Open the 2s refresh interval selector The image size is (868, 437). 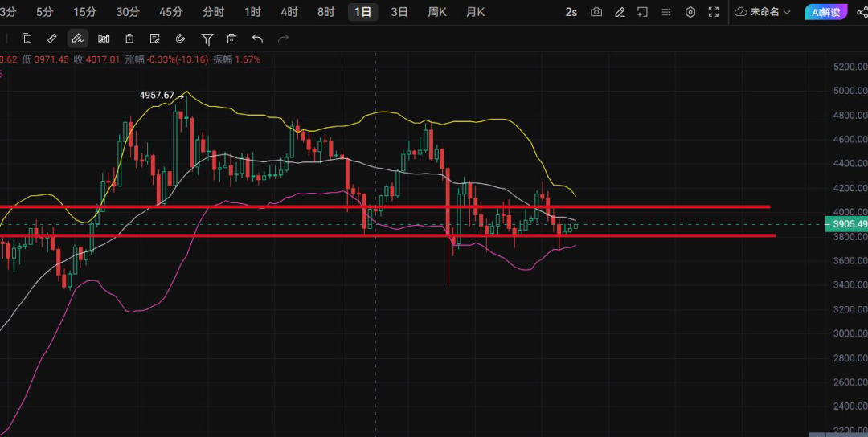pos(571,12)
